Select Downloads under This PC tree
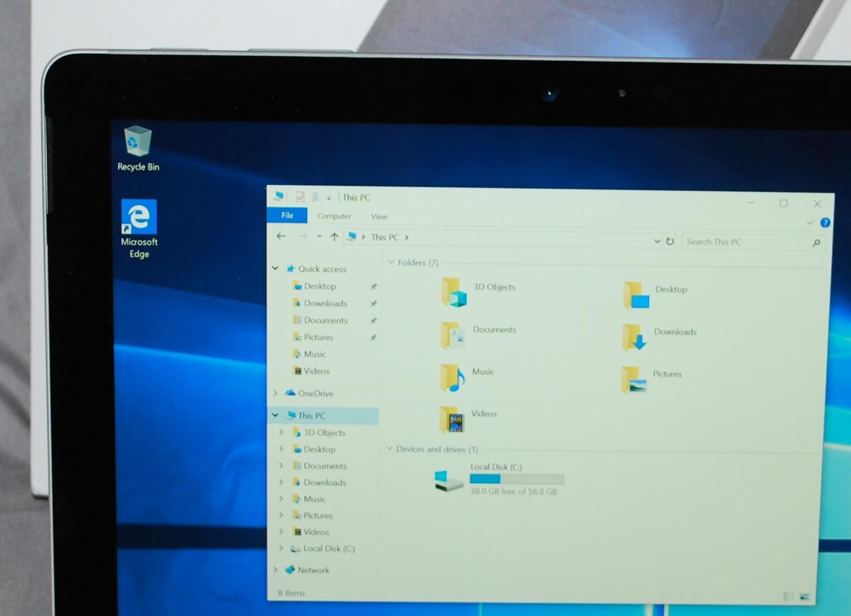 point(325,483)
